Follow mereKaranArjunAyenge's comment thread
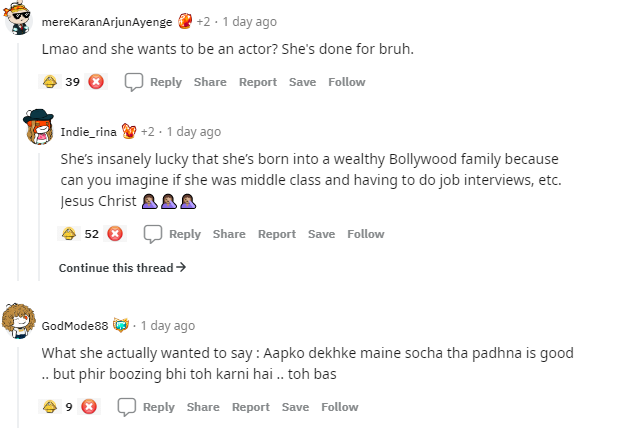624x439 pixels. click(346, 82)
